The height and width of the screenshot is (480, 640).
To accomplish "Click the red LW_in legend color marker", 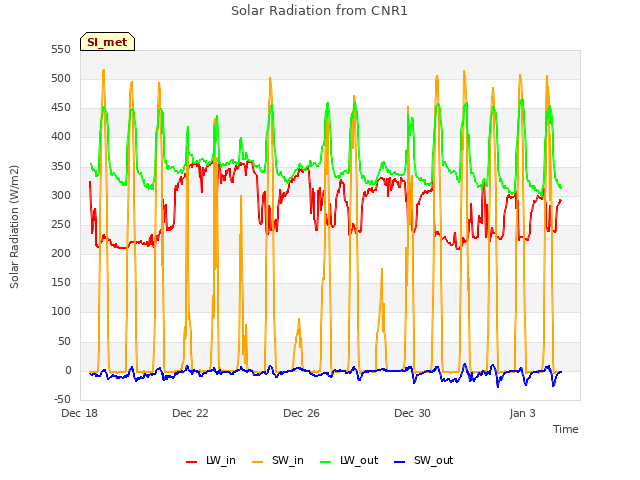I will click(x=191, y=462).
